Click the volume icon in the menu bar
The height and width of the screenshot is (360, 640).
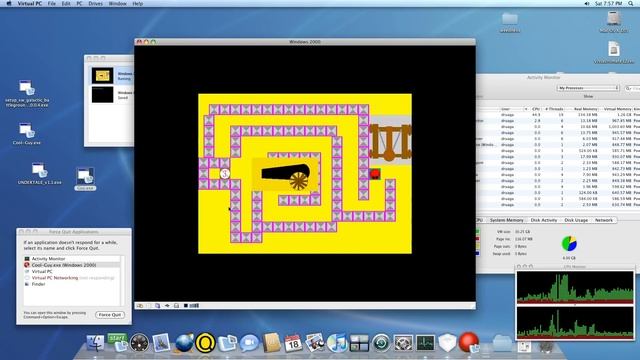(587, 3)
